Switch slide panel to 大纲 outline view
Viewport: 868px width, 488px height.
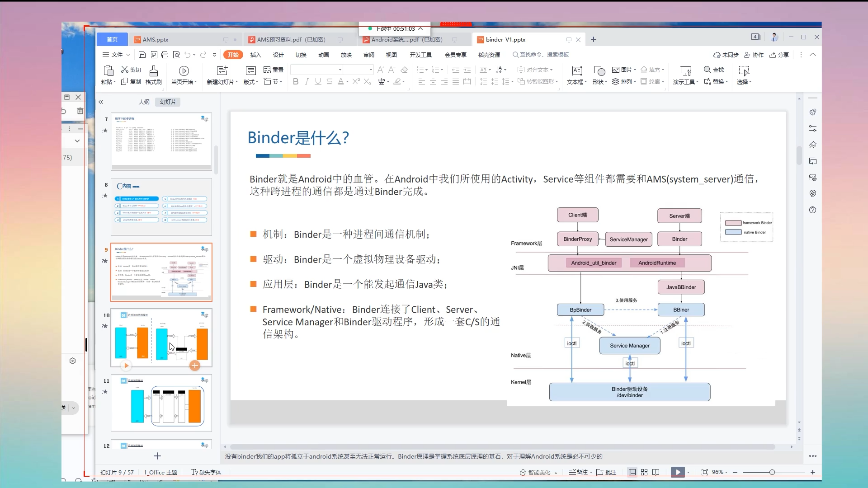coord(144,102)
